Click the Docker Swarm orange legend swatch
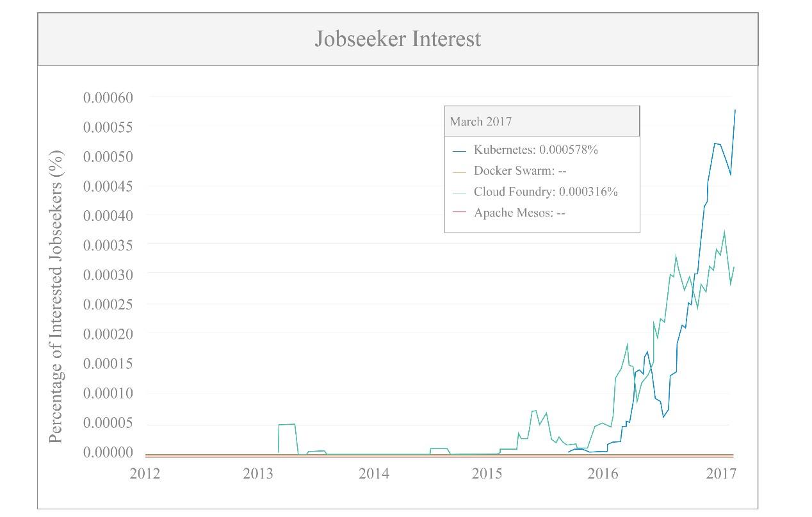This screenshot has width=812, height=517. [x=459, y=172]
